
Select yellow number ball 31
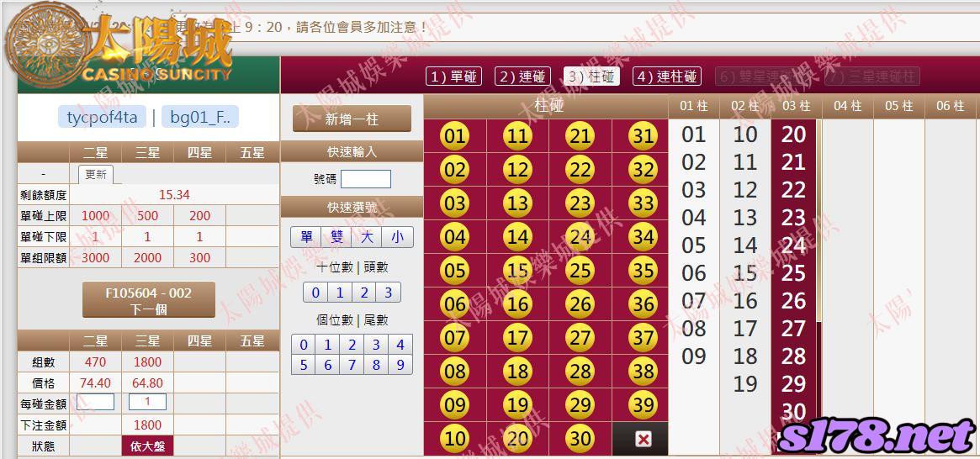pyautogui.click(x=643, y=136)
